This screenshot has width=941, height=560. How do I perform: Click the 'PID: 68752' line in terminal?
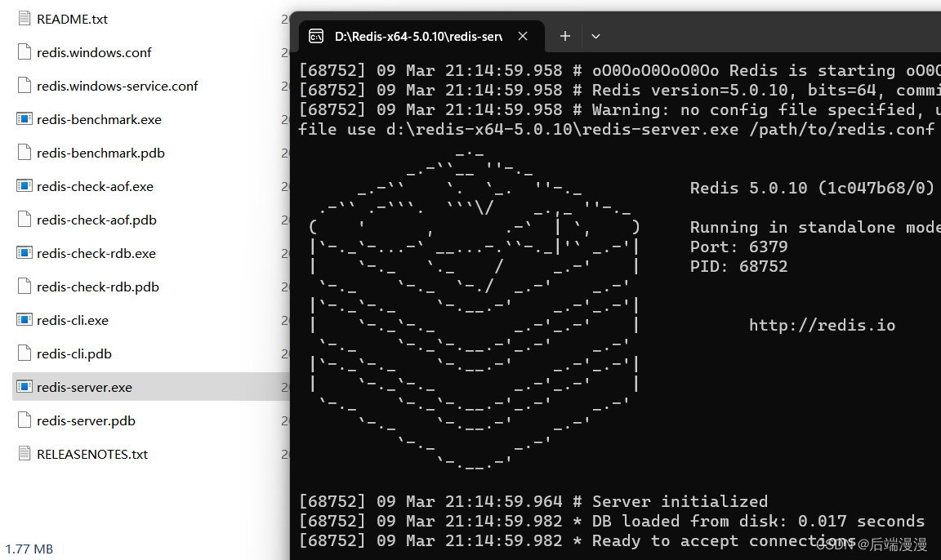(x=738, y=266)
